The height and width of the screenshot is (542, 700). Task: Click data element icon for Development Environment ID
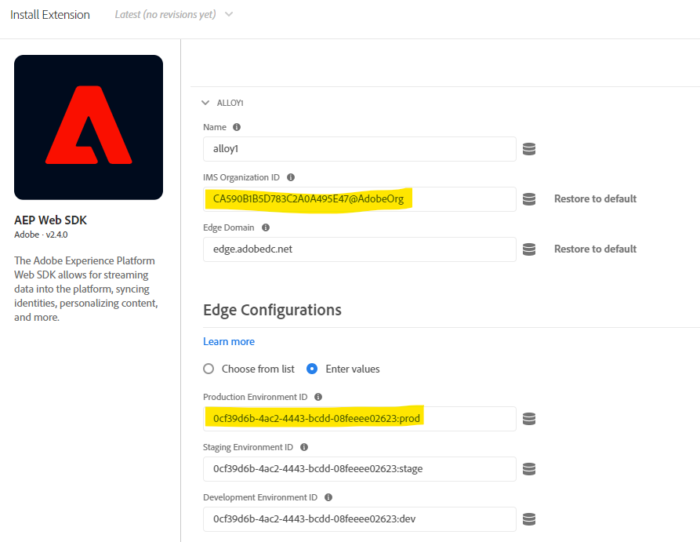[529, 519]
